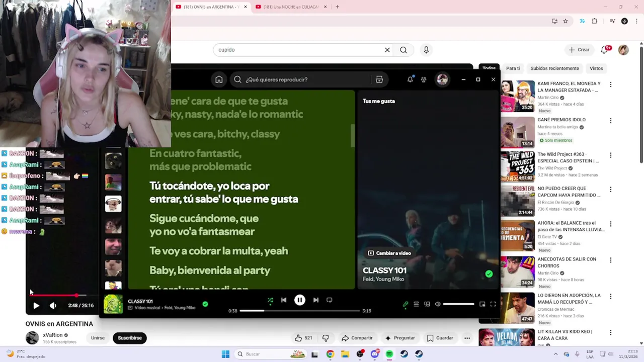Start YouTube voice search with microphone
The image size is (644, 362).
point(426,50)
